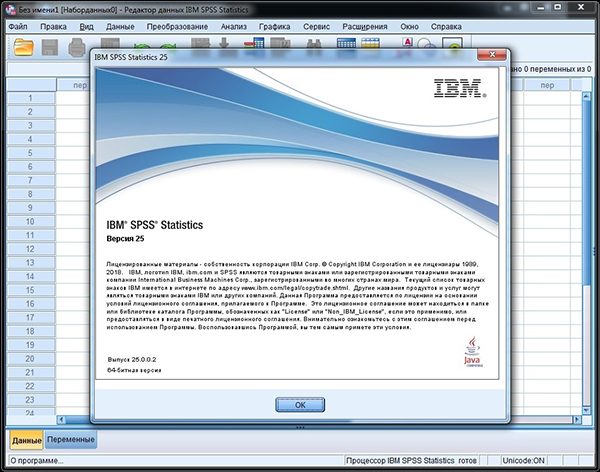The width and height of the screenshot is (600, 472).
Task: Select row header 11
Action: pyautogui.click(x=31, y=235)
